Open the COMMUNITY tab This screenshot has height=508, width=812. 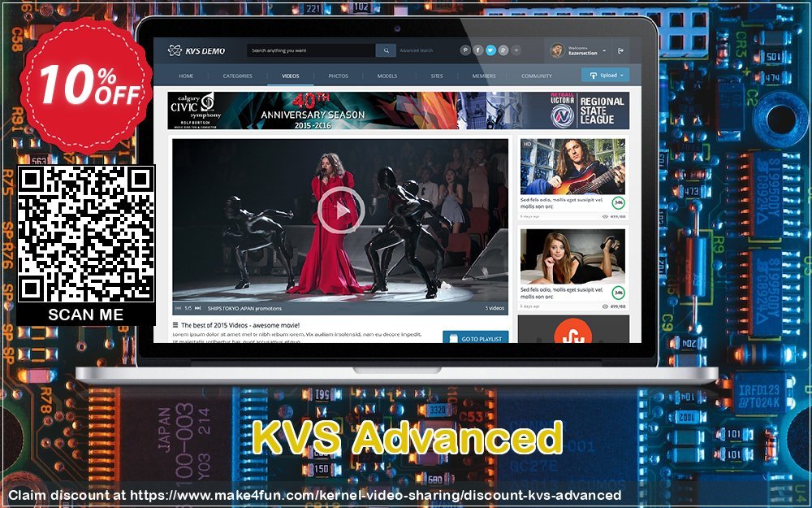537,76
